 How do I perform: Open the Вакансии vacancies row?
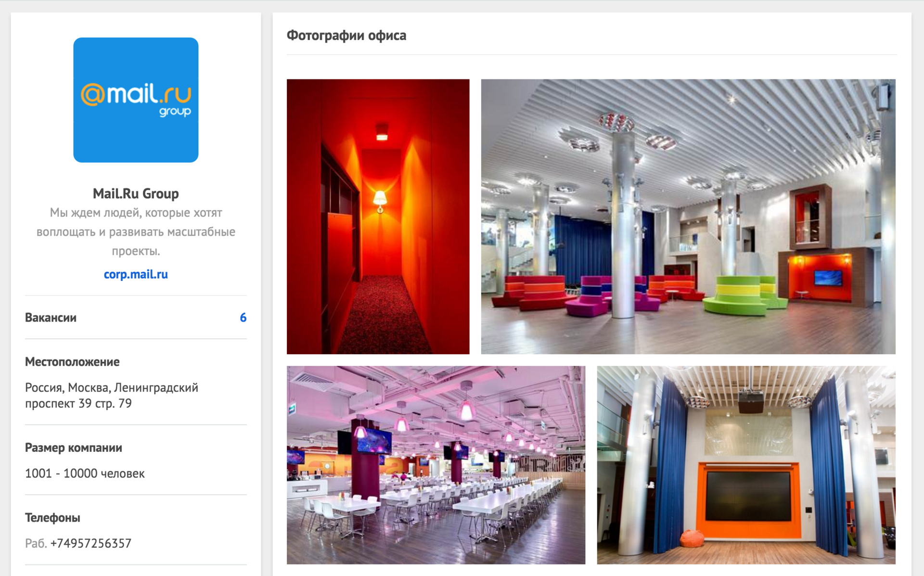click(136, 318)
